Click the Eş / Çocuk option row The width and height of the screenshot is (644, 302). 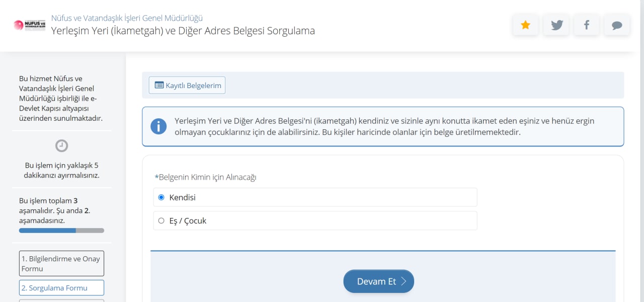pyautogui.click(x=315, y=220)
